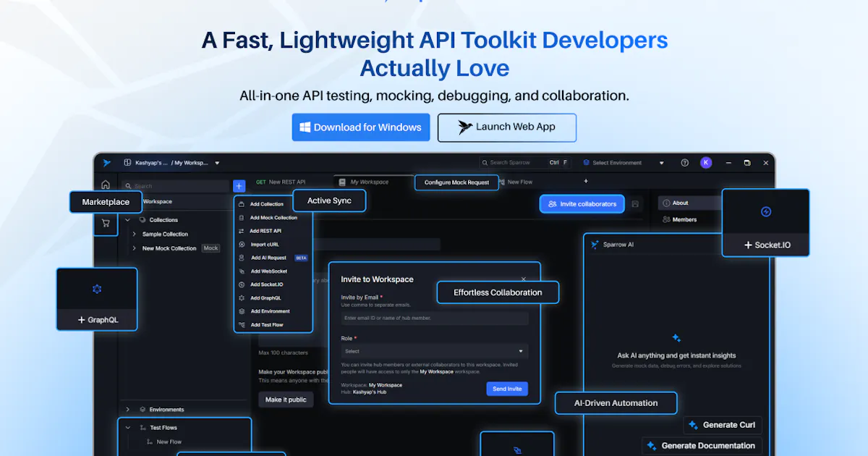Switch to the GET New REST API tab
The height and width of the screenshot is (456, 868).
pyautogui.click(x=281, y=182)
